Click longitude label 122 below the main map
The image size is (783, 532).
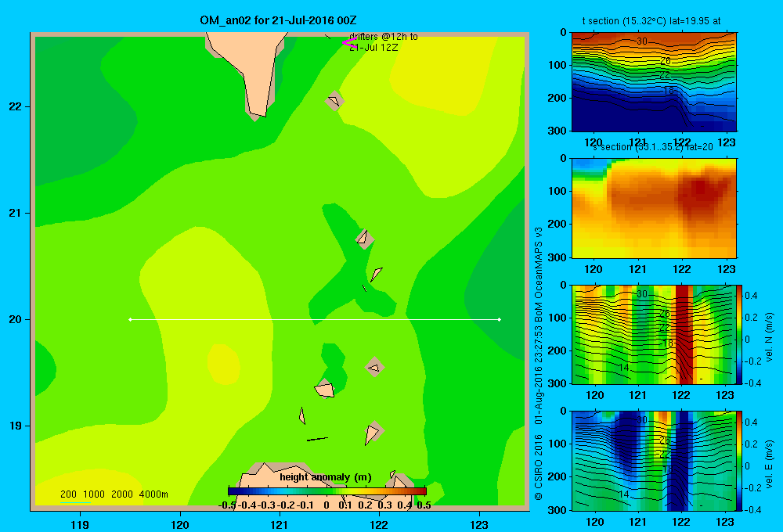(380, 524)
